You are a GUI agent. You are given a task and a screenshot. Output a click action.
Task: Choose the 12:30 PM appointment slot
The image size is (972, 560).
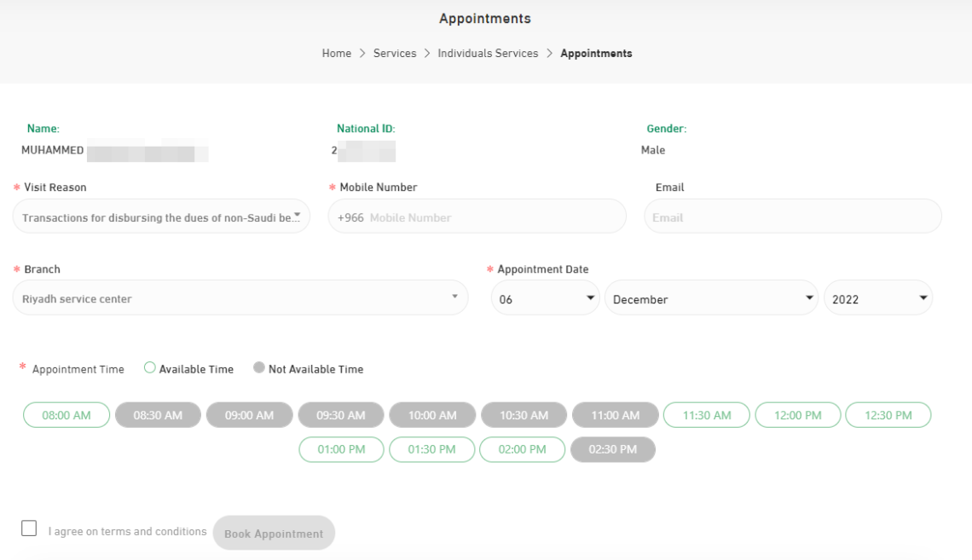coord(888,415)
